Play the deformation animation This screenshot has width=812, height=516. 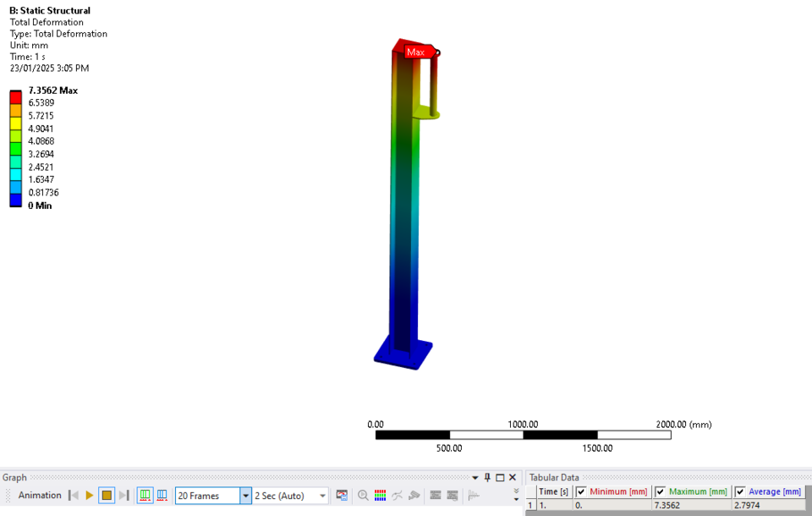click(x=89, y=495)
